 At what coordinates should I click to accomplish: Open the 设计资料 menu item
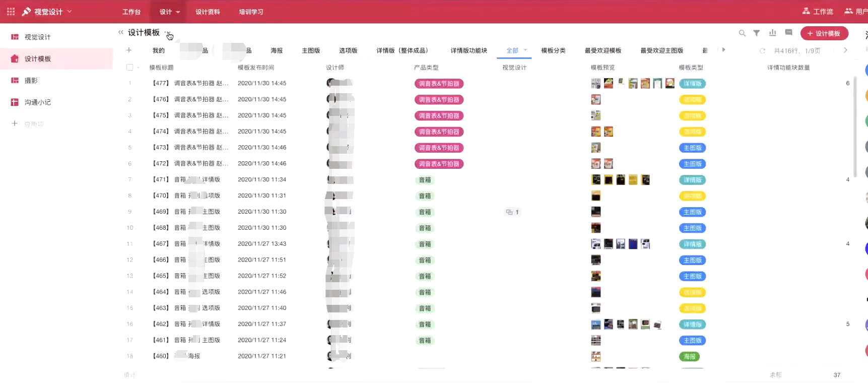click(x=208, y=12)
